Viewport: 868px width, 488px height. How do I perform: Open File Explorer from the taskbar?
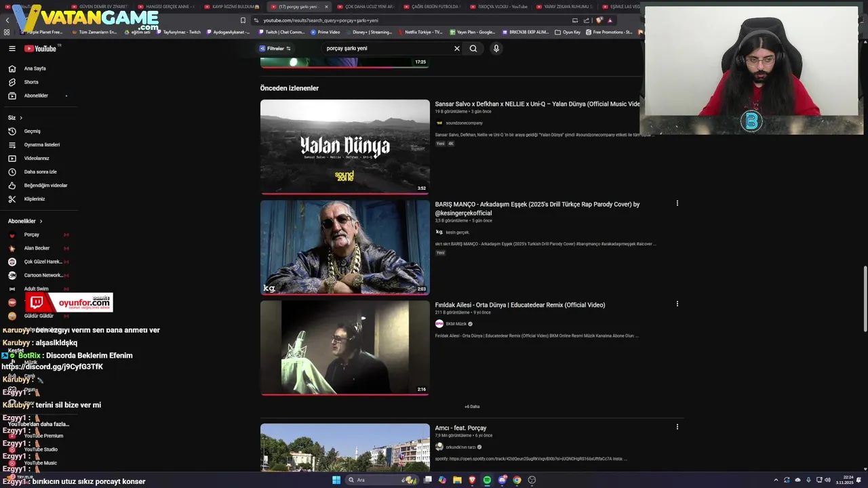pyautogui.click(x=457, y=480)
